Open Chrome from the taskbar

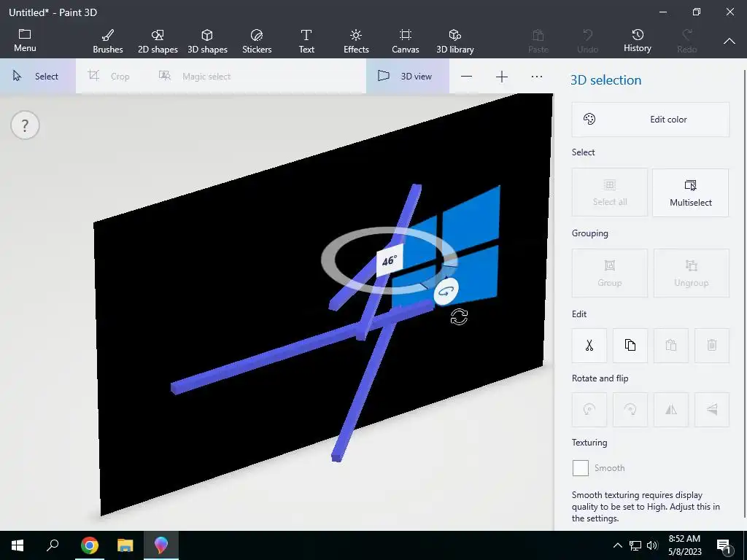(x=89, y=545)
